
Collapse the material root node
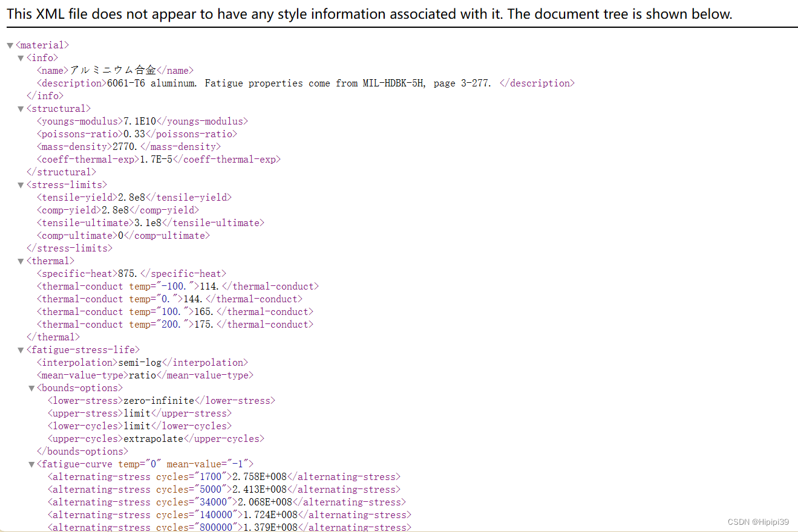[10, 45]
